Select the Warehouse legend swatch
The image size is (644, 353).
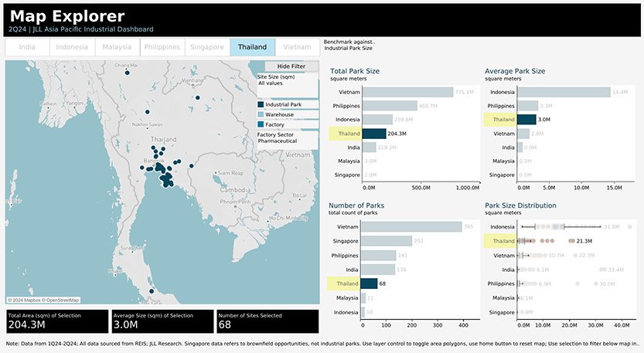tap(261, 114)
